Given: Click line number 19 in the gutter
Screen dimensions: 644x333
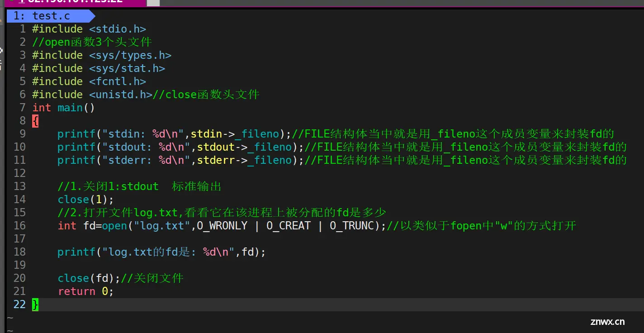Looking at the screenshot, I should [x=19, y=265].
